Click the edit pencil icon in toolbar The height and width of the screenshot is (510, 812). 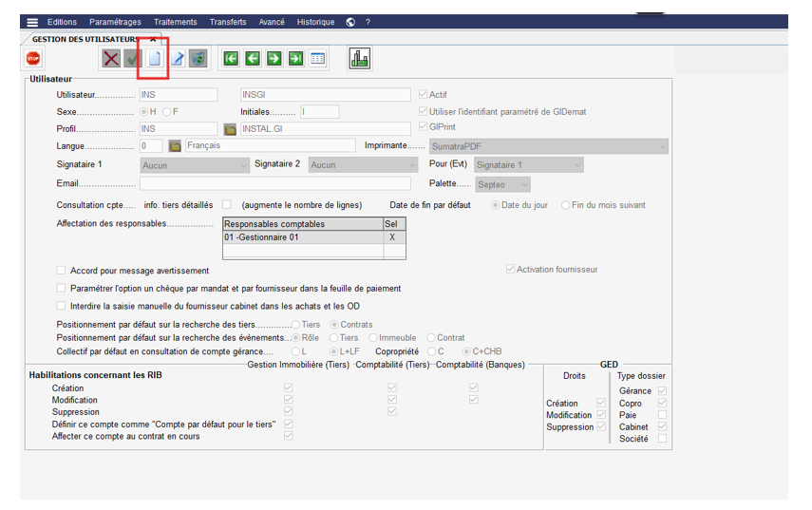177,59
